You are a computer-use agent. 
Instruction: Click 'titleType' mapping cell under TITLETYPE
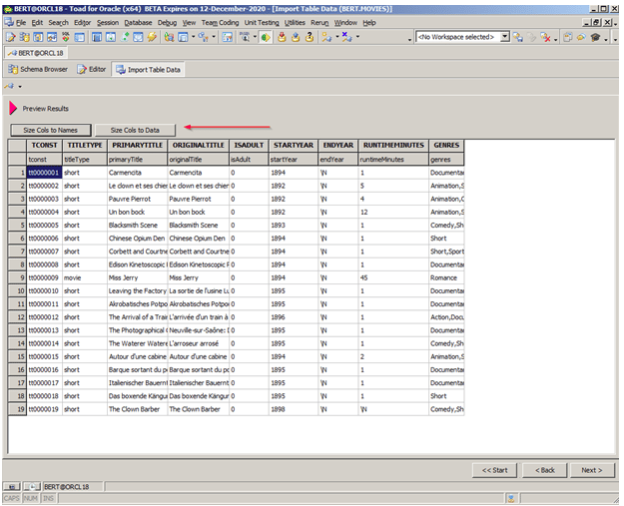[84, 159]
